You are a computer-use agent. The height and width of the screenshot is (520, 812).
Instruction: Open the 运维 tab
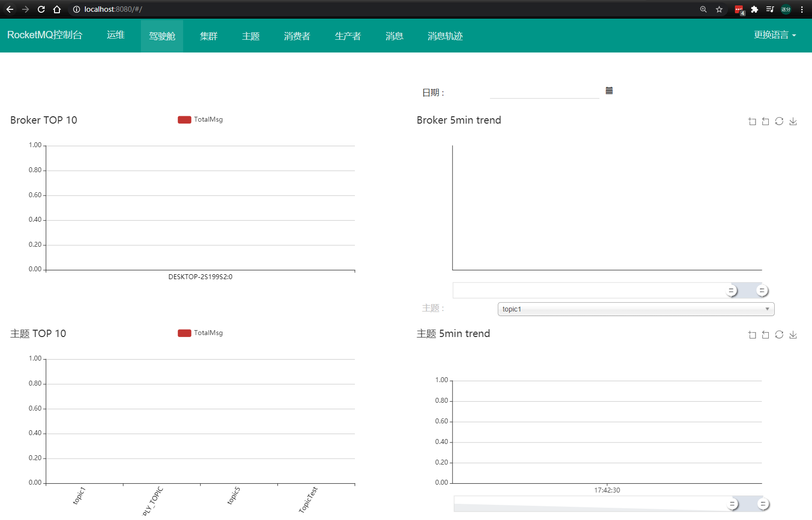click(x=116, y=35)
